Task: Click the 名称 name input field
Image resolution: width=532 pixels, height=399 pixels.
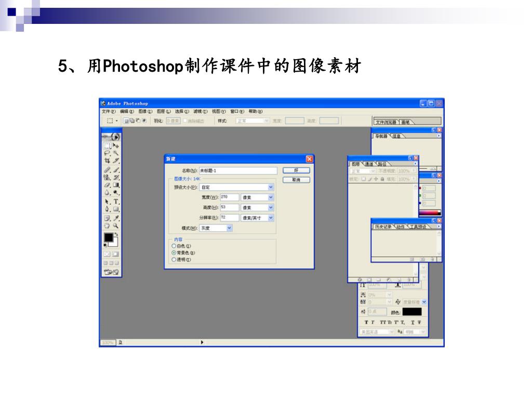Action: click(x=238, y=170)
